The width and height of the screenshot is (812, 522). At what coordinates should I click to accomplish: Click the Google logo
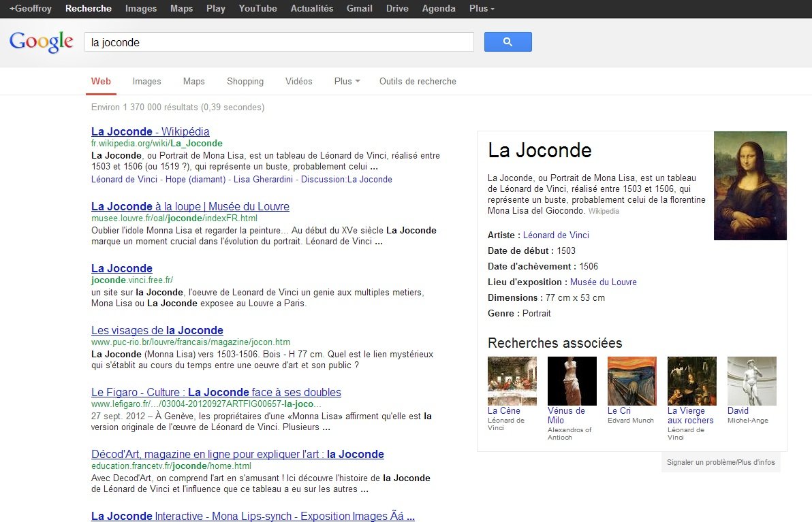42,42
